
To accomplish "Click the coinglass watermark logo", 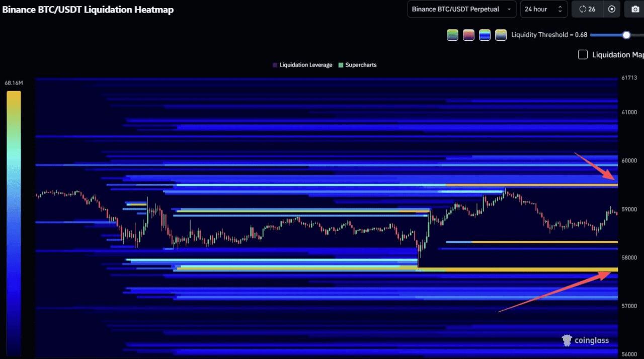I will 586,340.
